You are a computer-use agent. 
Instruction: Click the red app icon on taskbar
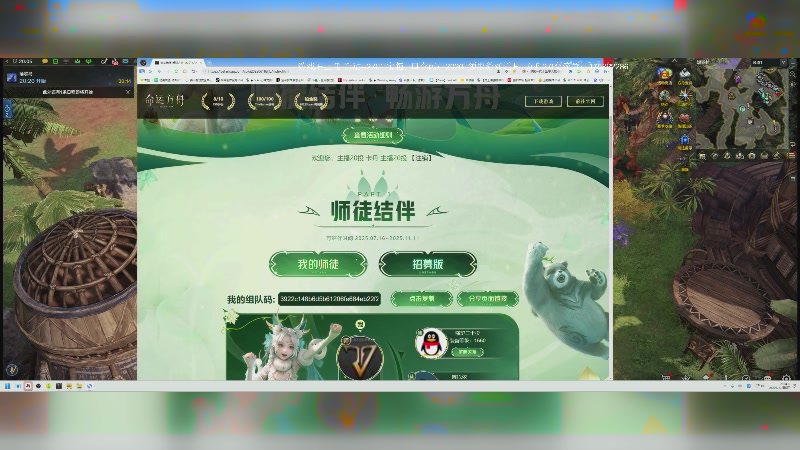coord(28,386)
